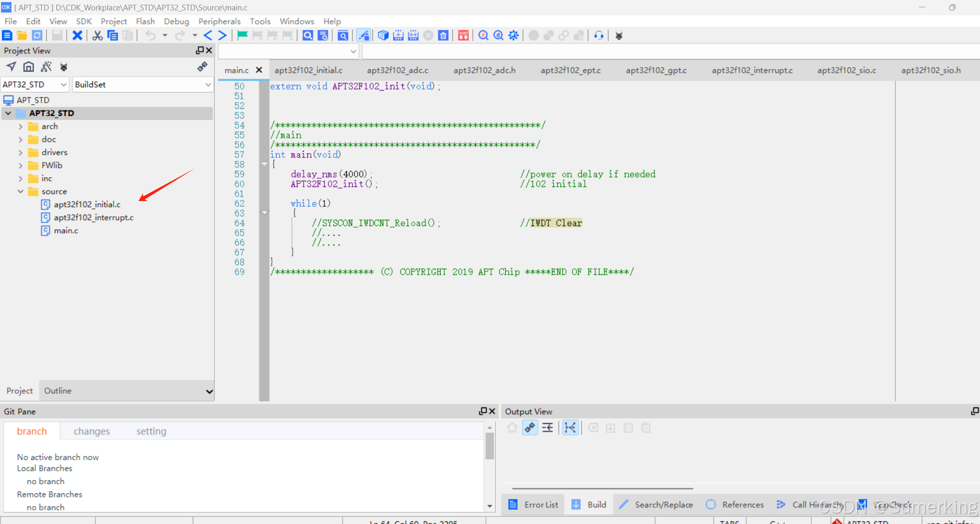Click the Build download-to-chip toolbar icon

398,35
